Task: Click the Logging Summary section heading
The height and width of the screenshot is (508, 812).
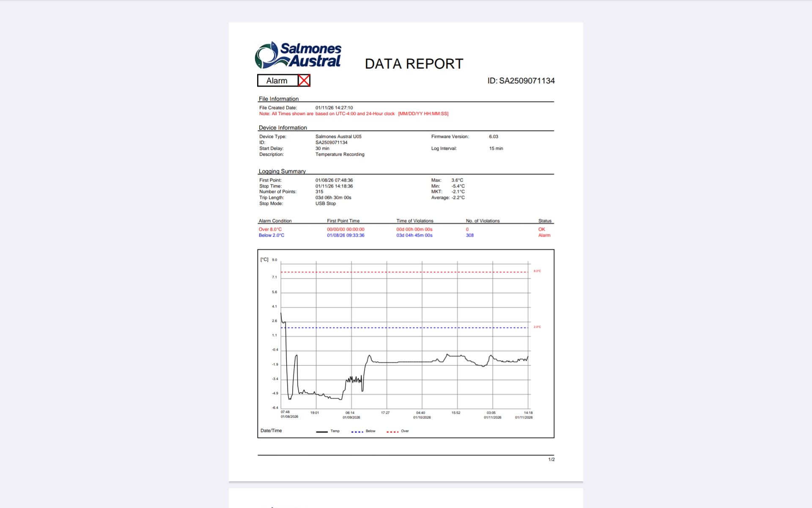Action: click(282, 171)
